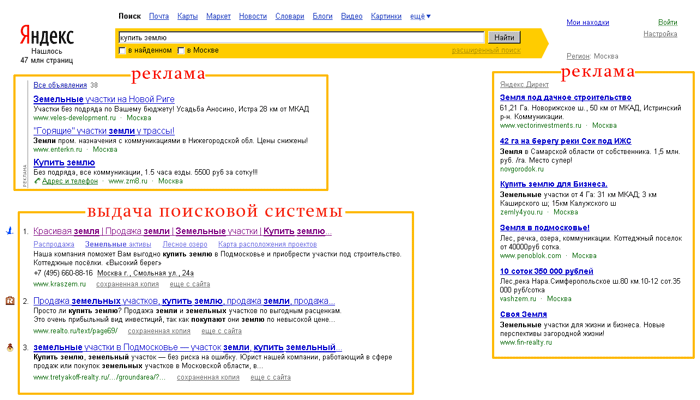
Task: Open ad 'Земельные участки на Новой Риге'
Action: click(104, 99)
